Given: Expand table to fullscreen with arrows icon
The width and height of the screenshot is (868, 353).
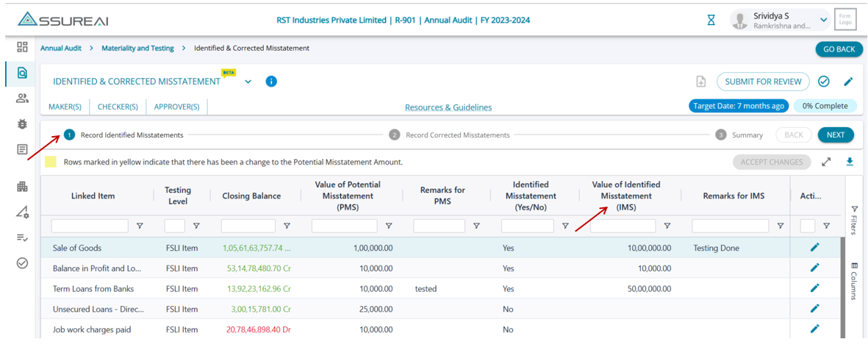Looking at the screenshot, I should [826, 162].
